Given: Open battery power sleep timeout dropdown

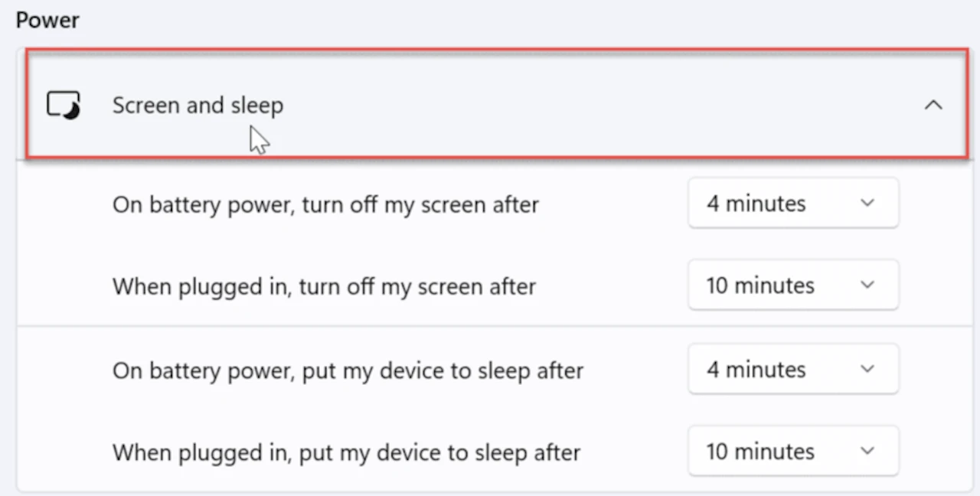Looking at the screenshot, I should click(792, 370).
